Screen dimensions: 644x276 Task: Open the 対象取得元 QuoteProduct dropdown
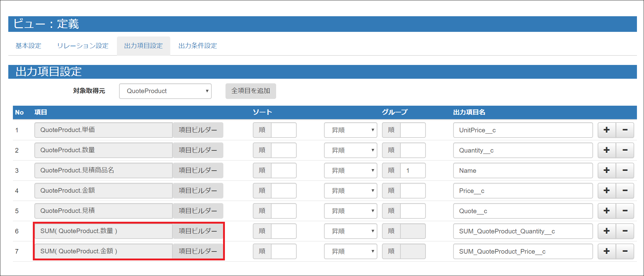(x=165, y=91)
